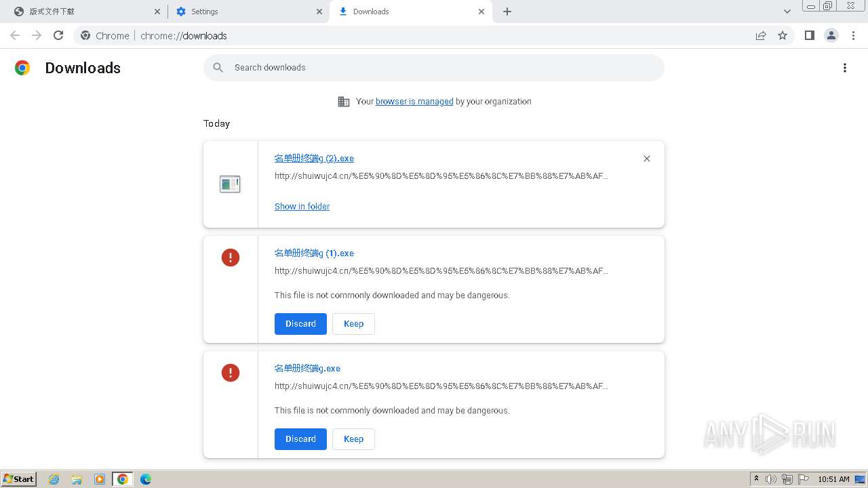The width and height of the screenshot is (868, 488).
Task: Click the address bar showing chrome://downloads
Action: click(x=434, y=35)
